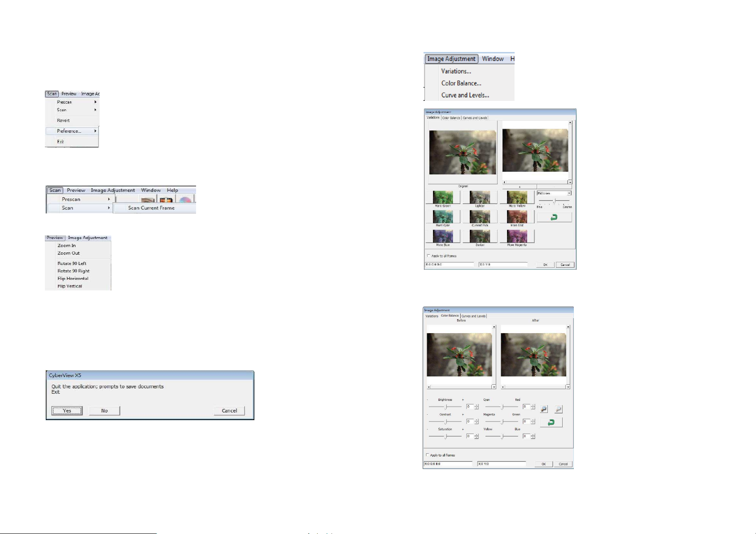
Task: Choose Flip Horizontal
Action: click(73, 278)
